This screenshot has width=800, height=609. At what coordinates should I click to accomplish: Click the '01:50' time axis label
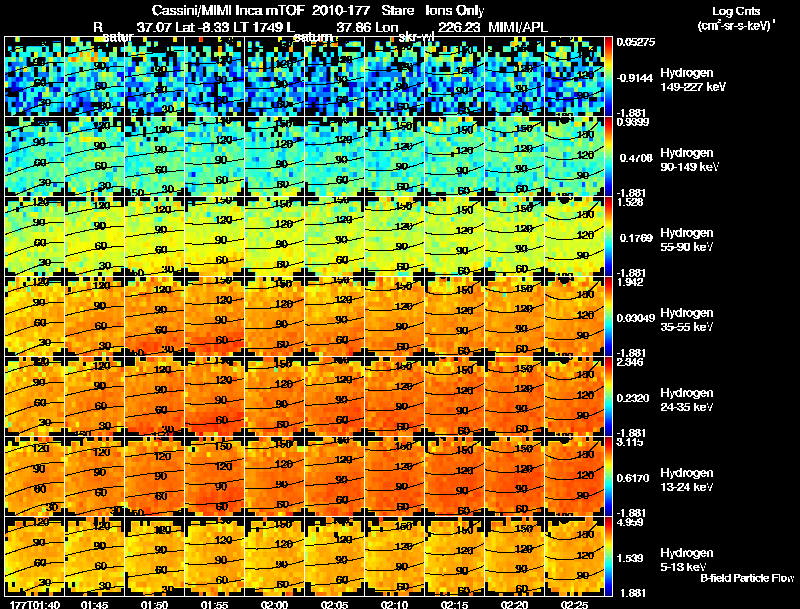154,604
